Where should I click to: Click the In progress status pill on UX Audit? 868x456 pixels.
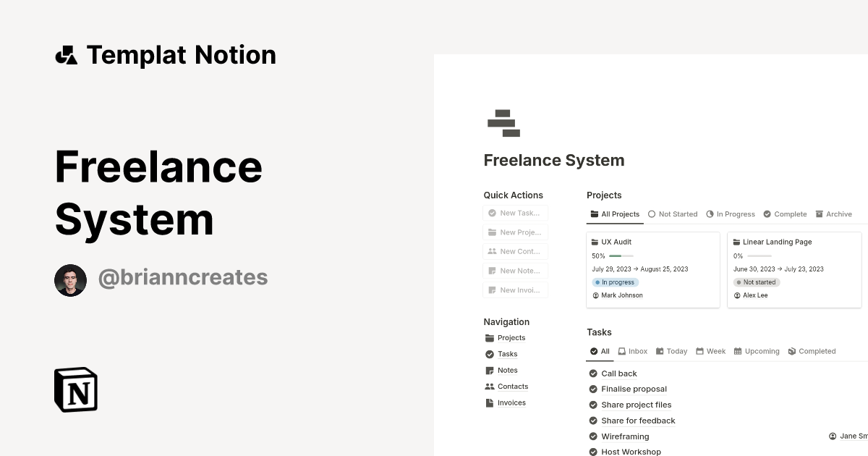(x=616, y=282)
